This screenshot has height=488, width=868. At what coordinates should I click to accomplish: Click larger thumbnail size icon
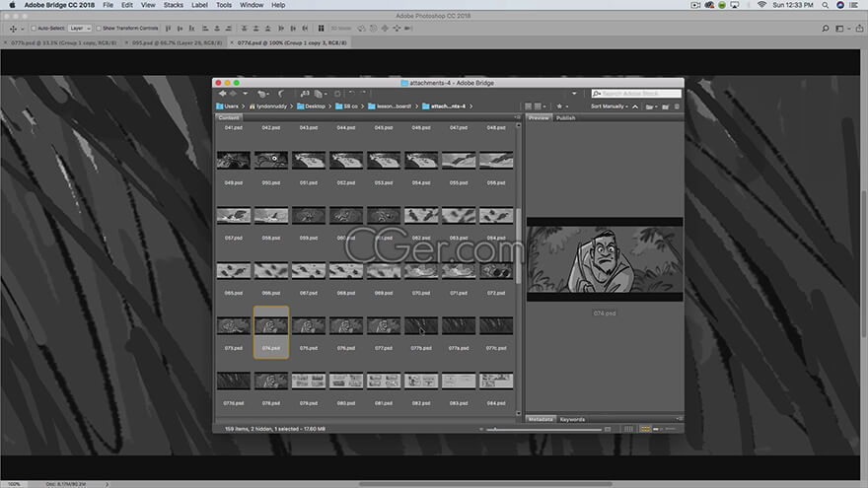608,430
